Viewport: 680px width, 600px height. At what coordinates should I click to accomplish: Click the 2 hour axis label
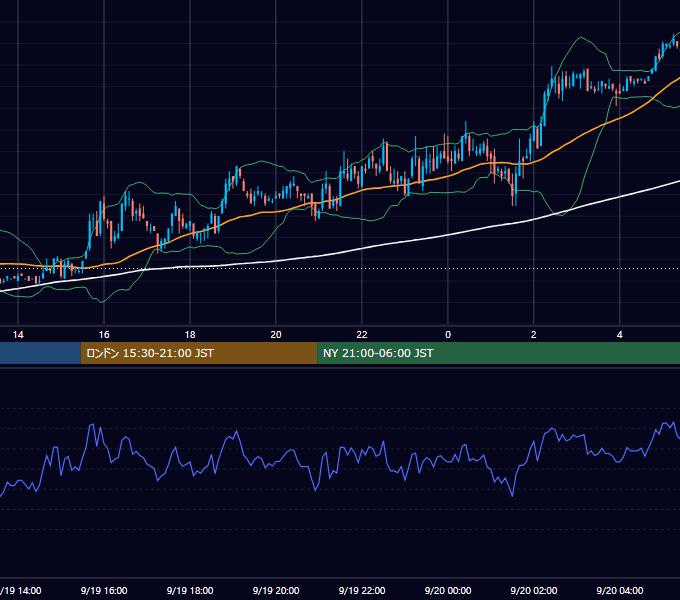pyautogui.click(x=534, y=335)
